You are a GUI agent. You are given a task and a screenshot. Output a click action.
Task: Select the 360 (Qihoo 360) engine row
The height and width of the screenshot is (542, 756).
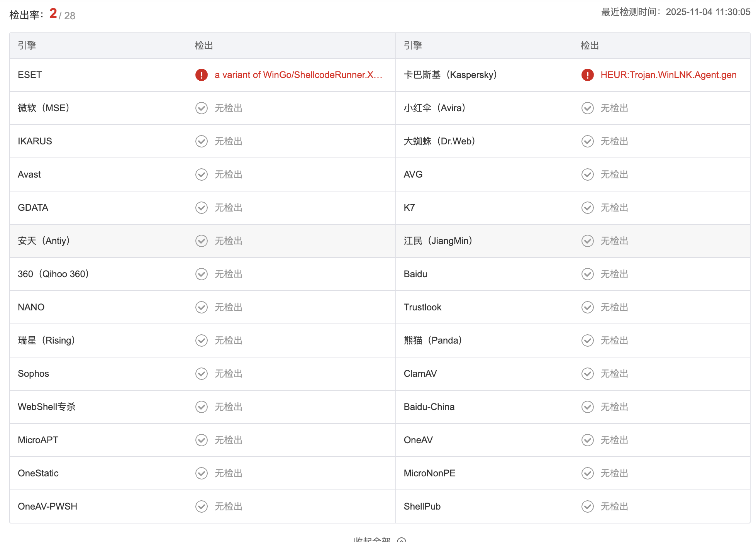53,274
